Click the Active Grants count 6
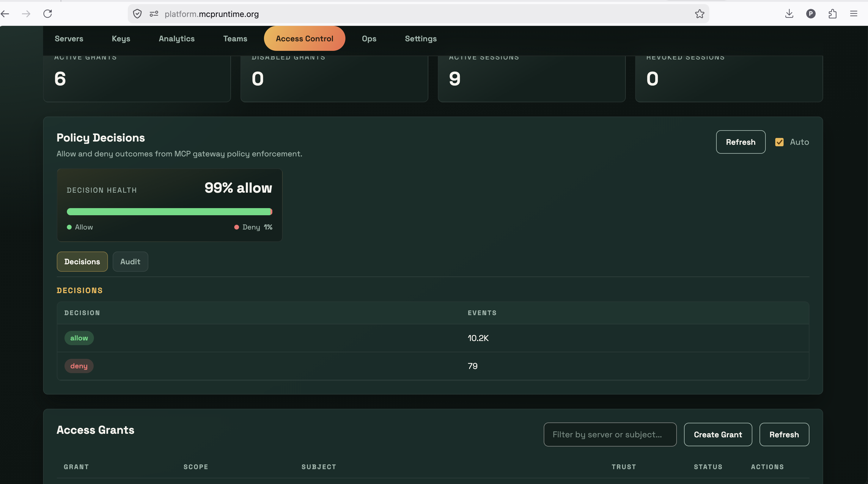The image size is (868, 484). click(60, 79)
